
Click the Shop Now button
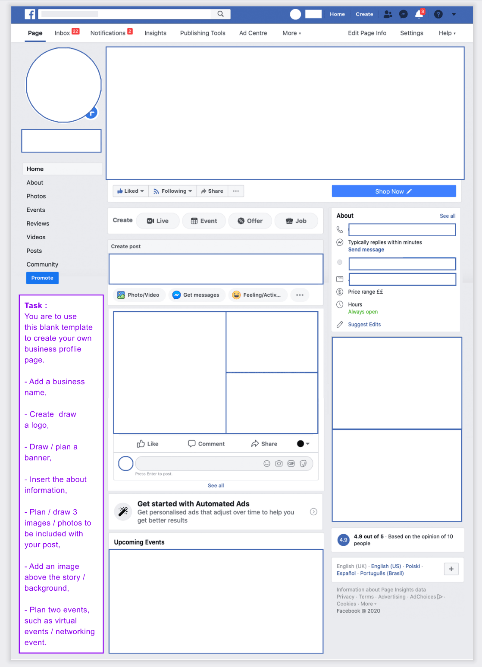click(x=394, y=191)
